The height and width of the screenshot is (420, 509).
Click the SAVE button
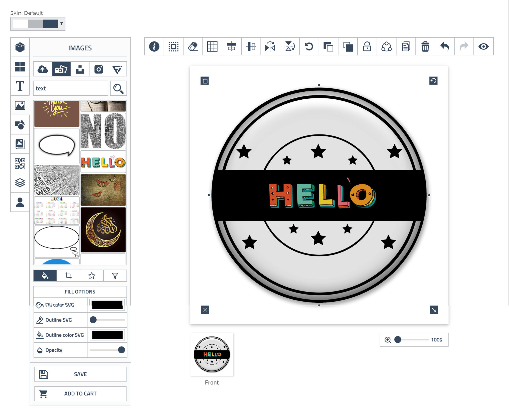coord(80,374)
